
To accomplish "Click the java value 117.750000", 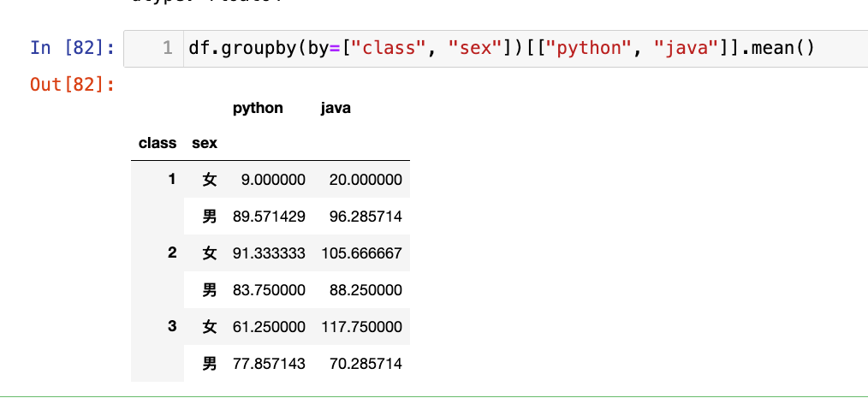I will (361, 328).
